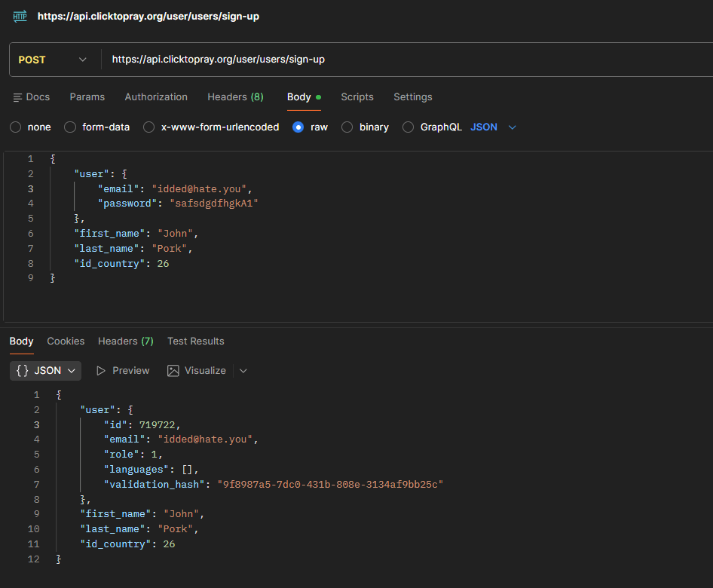Open the Visualize image icon
Screen dimensions: 713x588
[173, 371]
